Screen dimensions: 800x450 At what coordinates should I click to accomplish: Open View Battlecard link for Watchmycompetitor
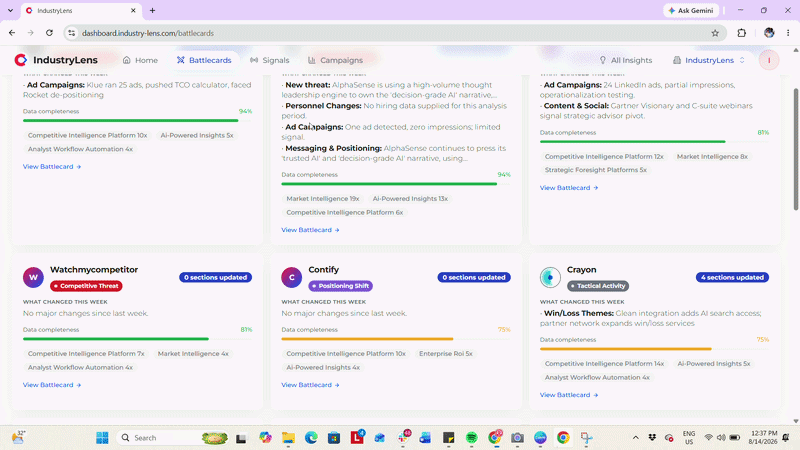(x=52, y=385)
